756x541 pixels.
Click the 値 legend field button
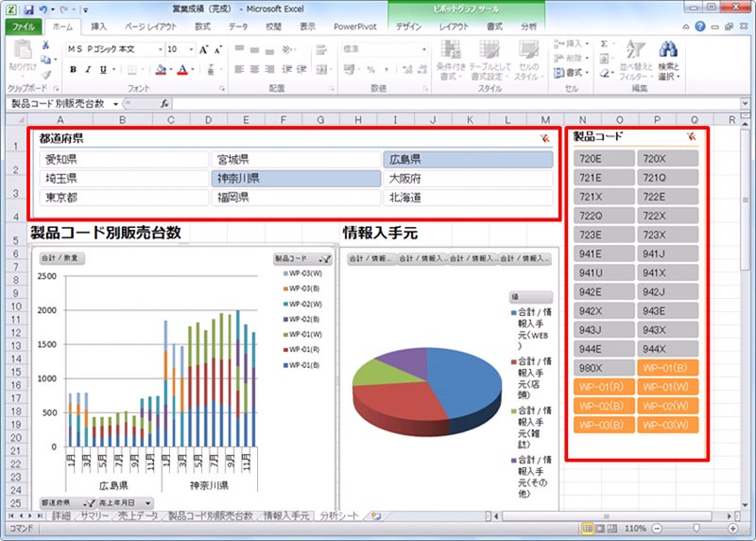tap(530, 297)
